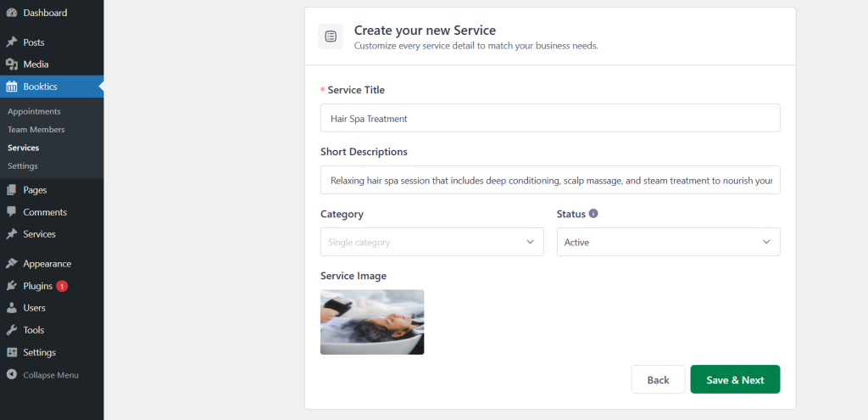The image size is (868, 420).
Task: Click the Service Title input field
Action: [x=550, y=118]
